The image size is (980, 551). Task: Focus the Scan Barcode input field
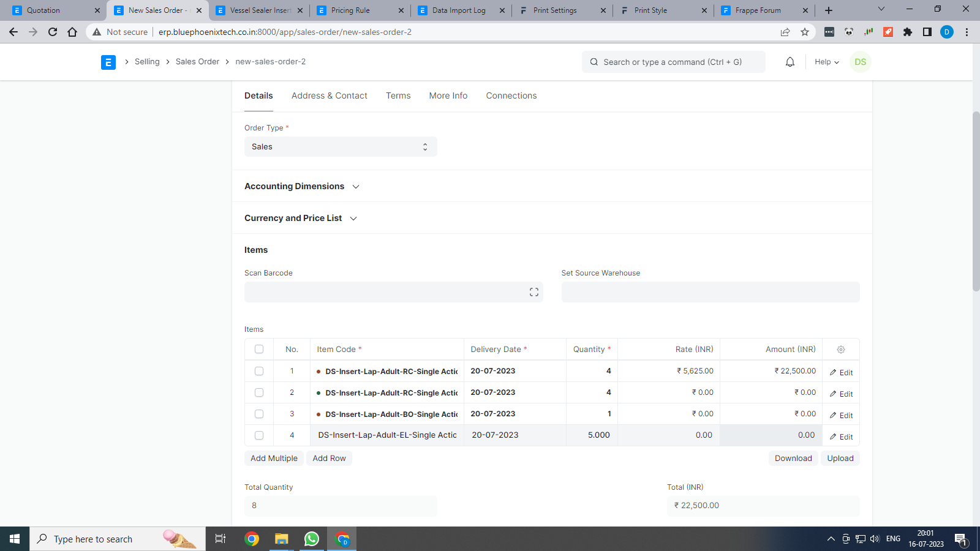(394, 292)
